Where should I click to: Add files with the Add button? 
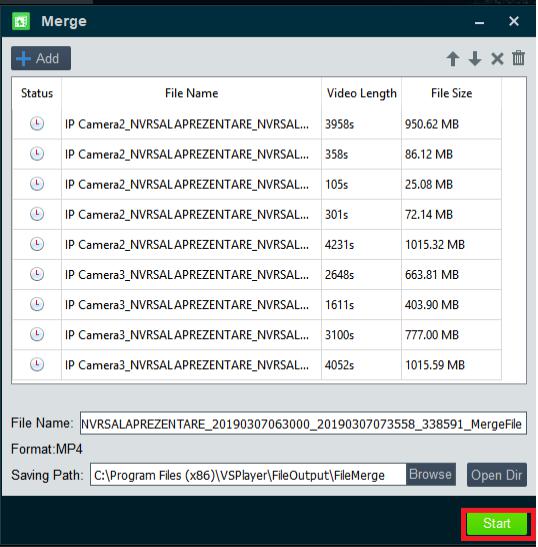[x=41, y=58]
